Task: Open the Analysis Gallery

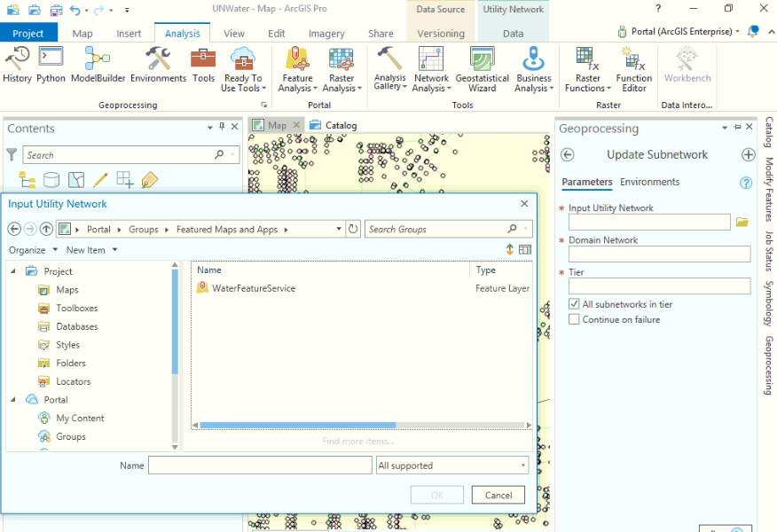Action: coord(390,69)
